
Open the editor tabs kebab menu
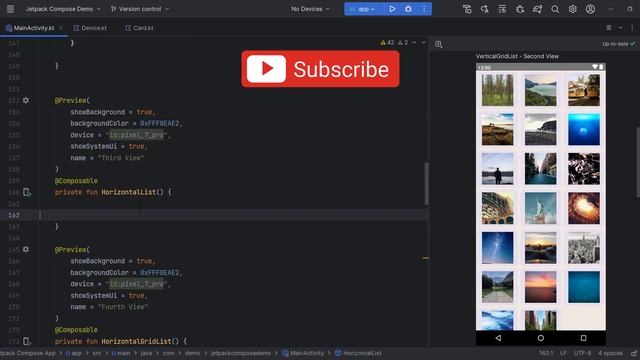click(632, 28)
